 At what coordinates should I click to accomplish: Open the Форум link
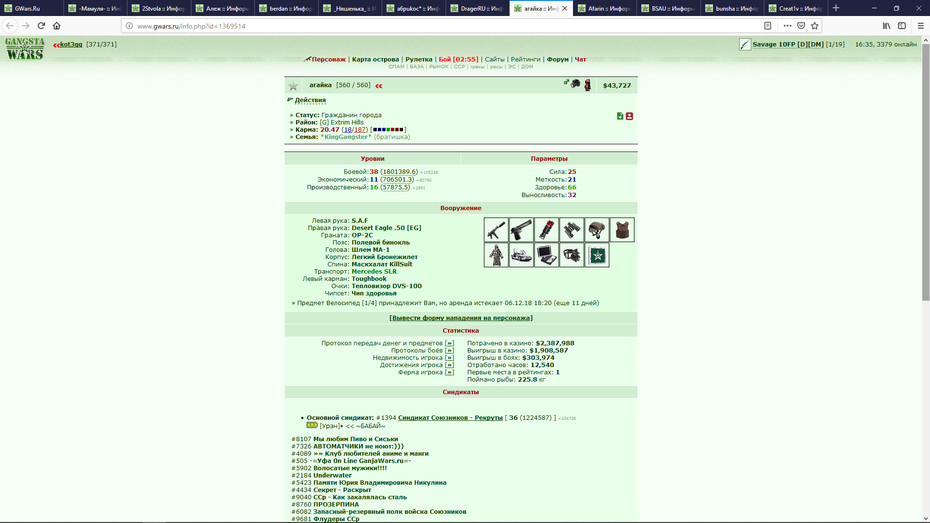[x=558, y=59]
